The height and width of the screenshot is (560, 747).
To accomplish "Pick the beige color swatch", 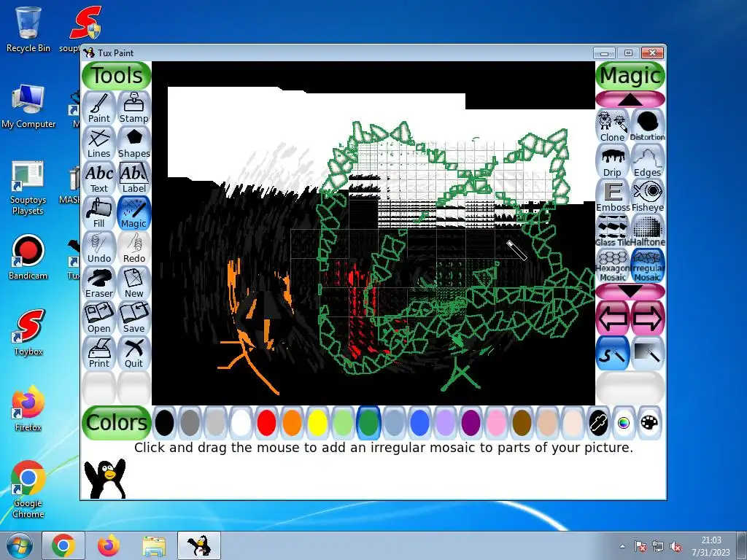I will 573,423.
